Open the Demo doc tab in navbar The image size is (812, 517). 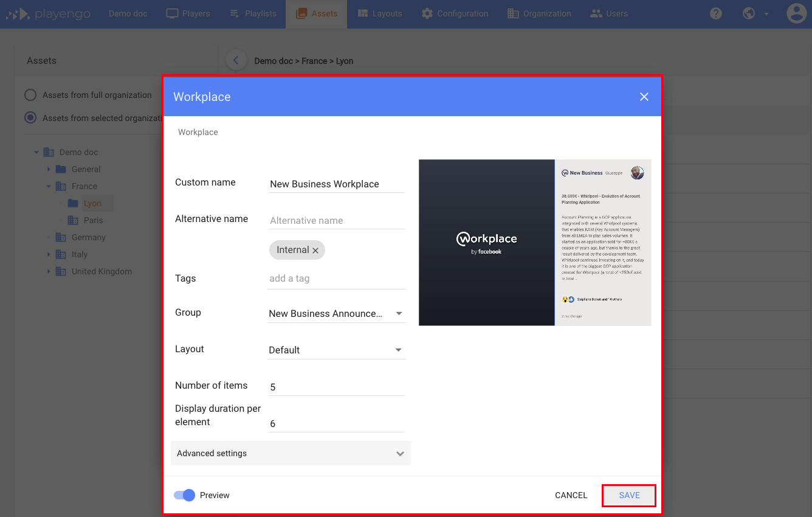(x=128, y=13)
